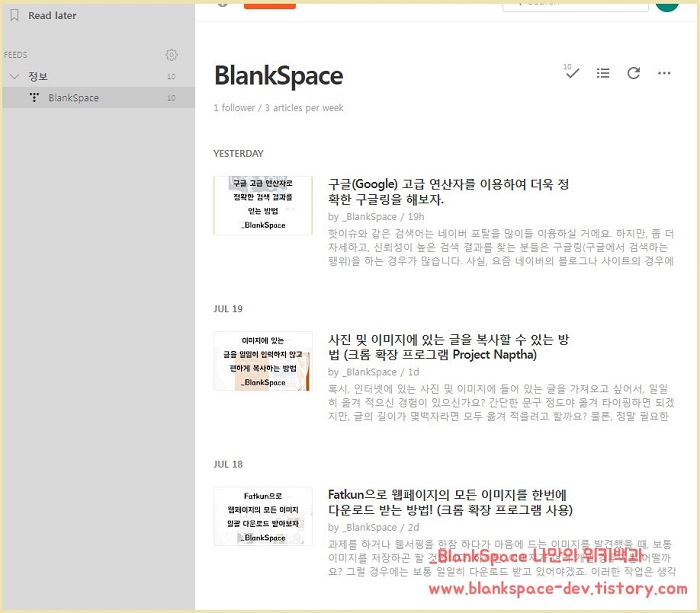Click the FEEDS section label

click(x=16, y=55)
